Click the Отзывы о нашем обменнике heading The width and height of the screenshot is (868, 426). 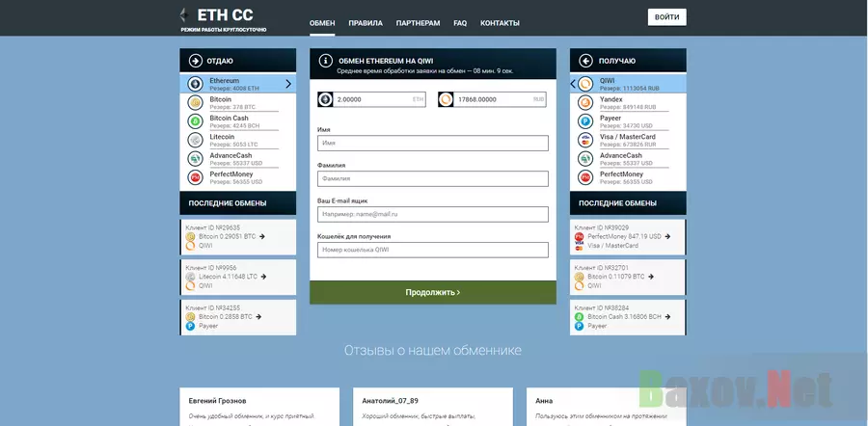[x=433, y=350]
